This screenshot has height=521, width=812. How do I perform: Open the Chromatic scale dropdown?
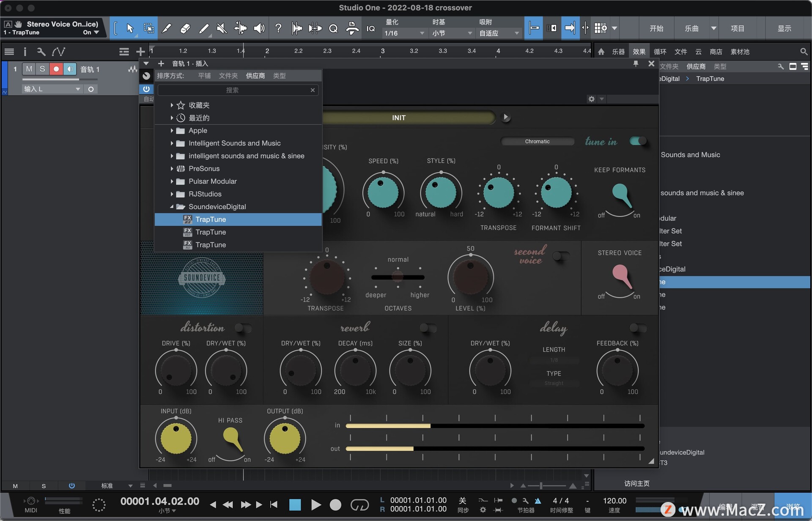[537, 141]
